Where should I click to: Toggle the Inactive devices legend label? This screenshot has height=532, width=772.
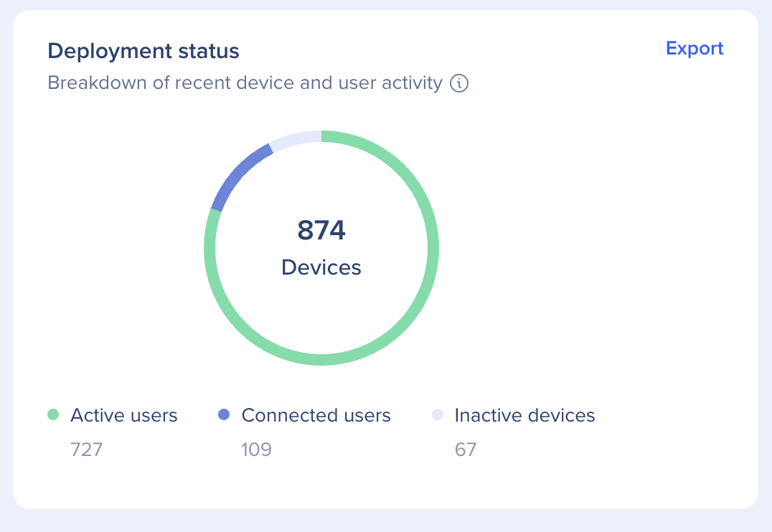point(524,415)
